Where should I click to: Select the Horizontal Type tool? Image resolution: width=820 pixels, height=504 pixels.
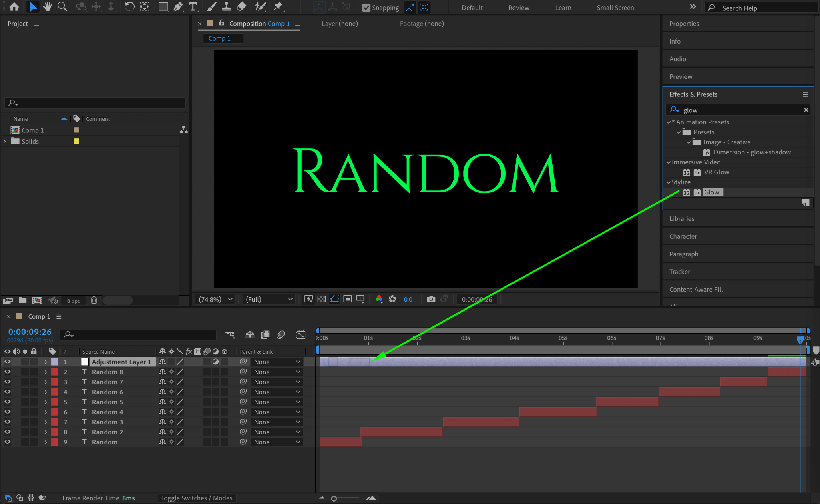tap(193, 6)
